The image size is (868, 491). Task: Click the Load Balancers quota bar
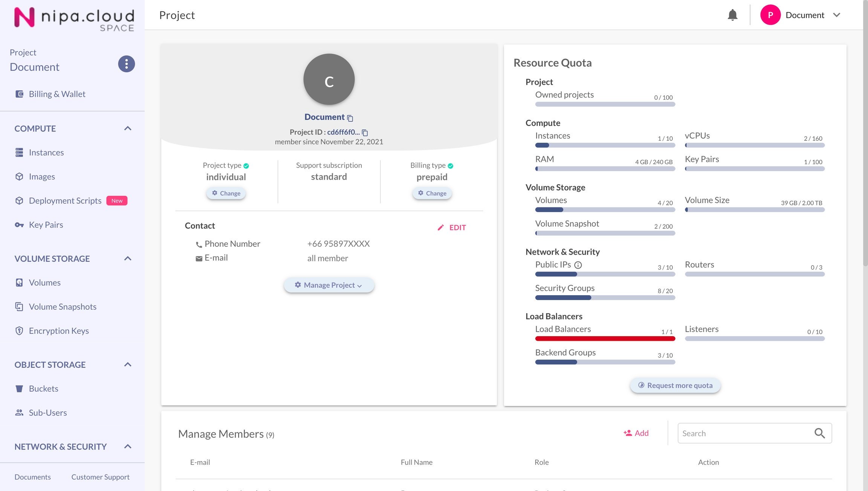(x=605, y=339)
